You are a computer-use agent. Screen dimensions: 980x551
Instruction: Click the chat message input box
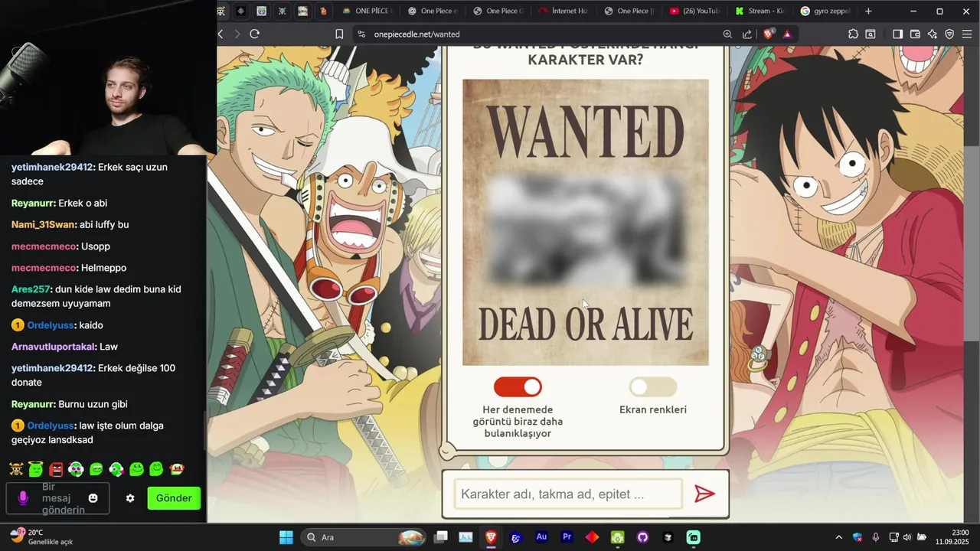(x=58, y=498)
